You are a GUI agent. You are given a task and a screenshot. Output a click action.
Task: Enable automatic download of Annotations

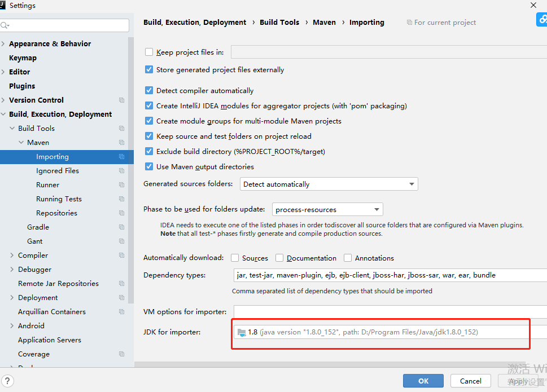click(x=348, y=258)
